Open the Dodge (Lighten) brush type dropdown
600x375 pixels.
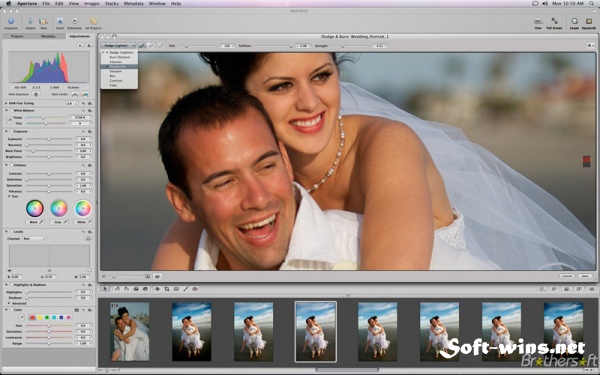click(118, 46)
